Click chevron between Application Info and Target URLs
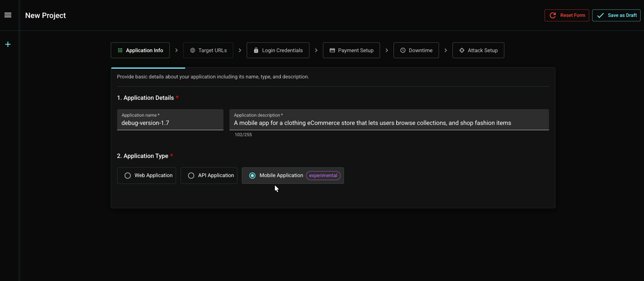 pos(177,50)
